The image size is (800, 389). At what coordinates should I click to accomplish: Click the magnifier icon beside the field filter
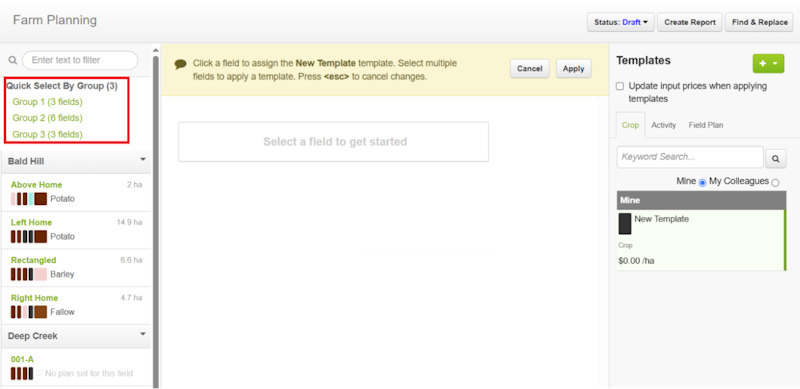(13, 60)
